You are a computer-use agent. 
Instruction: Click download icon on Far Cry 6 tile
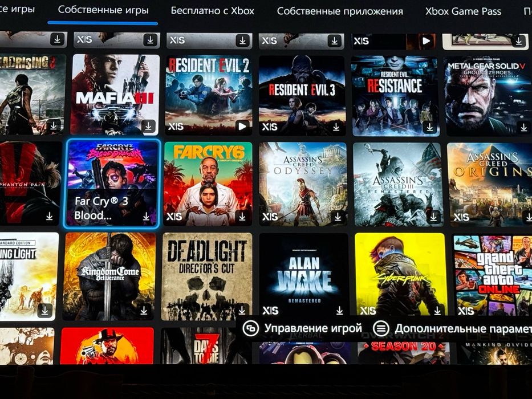(x=242, y=216)
